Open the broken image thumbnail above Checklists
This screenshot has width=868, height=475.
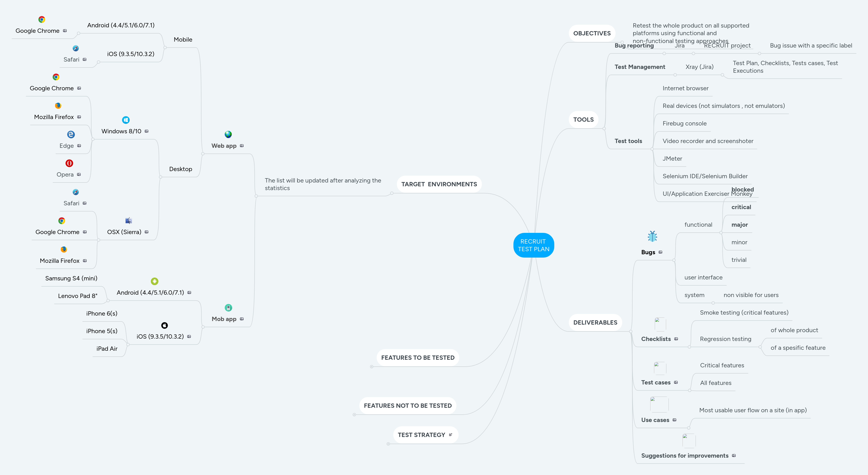click(660, 324)
